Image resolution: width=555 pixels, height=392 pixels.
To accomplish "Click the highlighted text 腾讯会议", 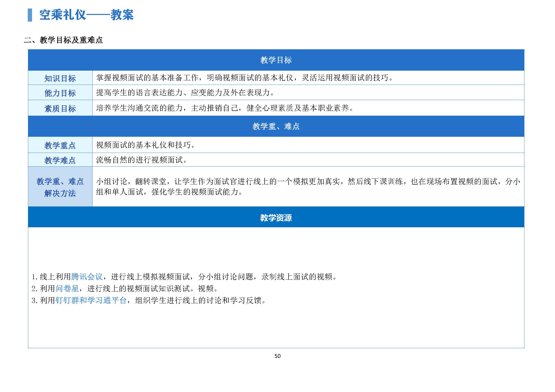I will click(87, 277).
